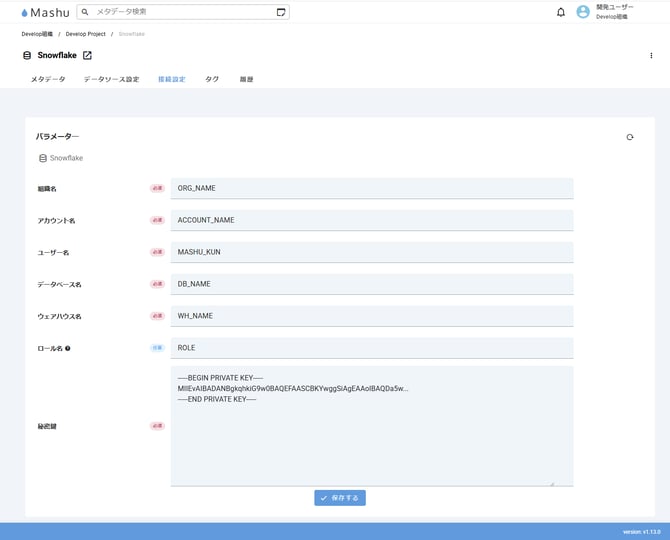670x540 pixels.
Task: Go to Develop Project in the breadcrumb
Action: 86,34
